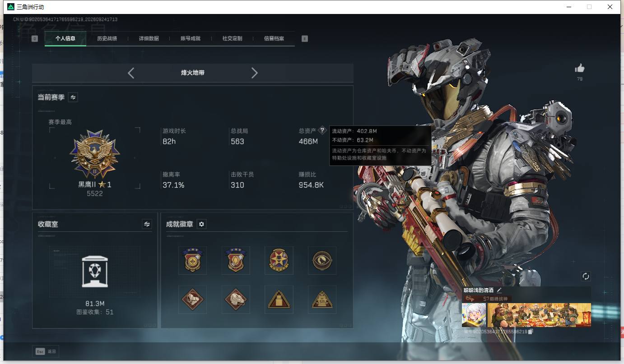
Task: Click the next-tab key hint beside 信誉档案
Action: (x=305, y=39)
